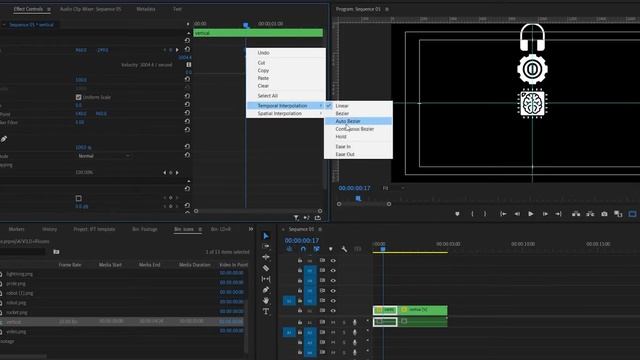
Task: Choose Continuous Bezier interpolation
Action: pos(358,129)
